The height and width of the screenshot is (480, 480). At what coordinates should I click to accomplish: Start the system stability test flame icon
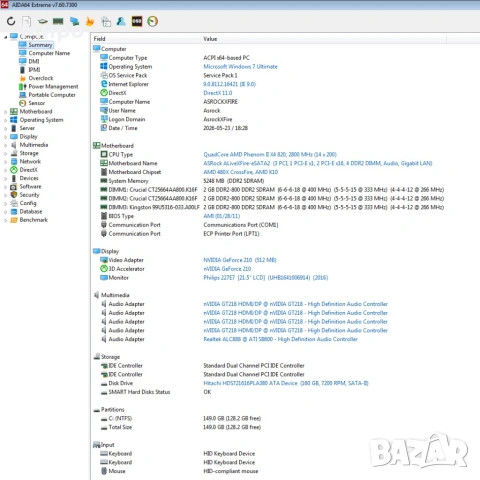click(90, 21)
